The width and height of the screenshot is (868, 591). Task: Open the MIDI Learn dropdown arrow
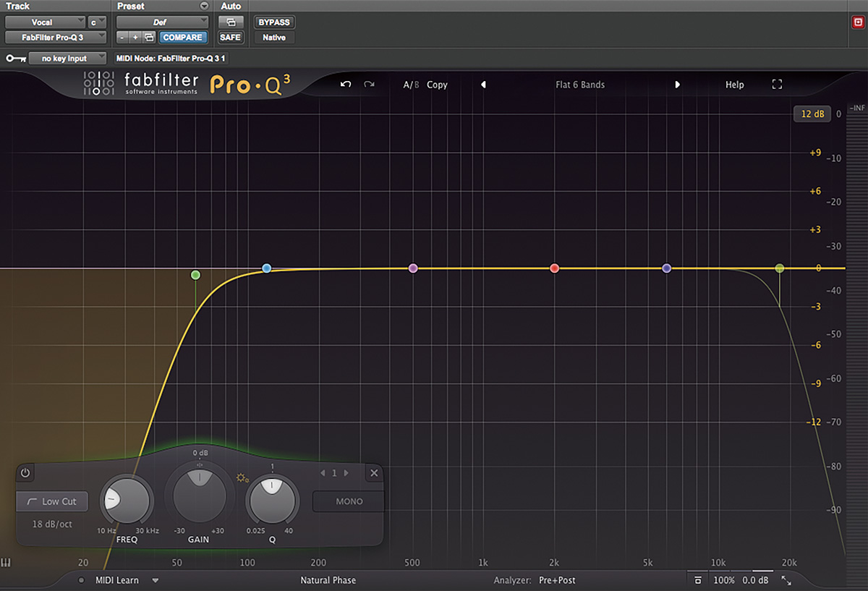(155, 580)
